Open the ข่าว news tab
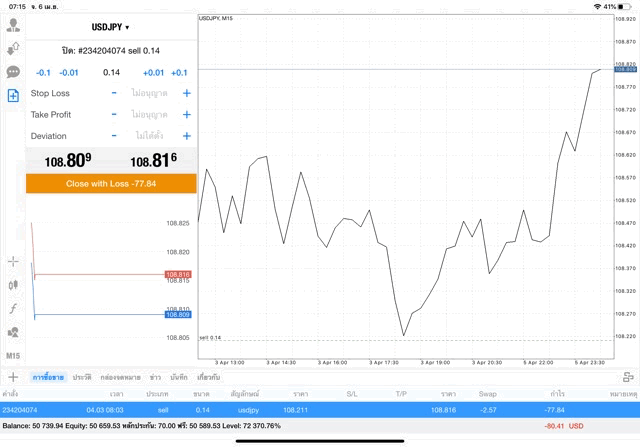640x447 pixels. point(155,377)
